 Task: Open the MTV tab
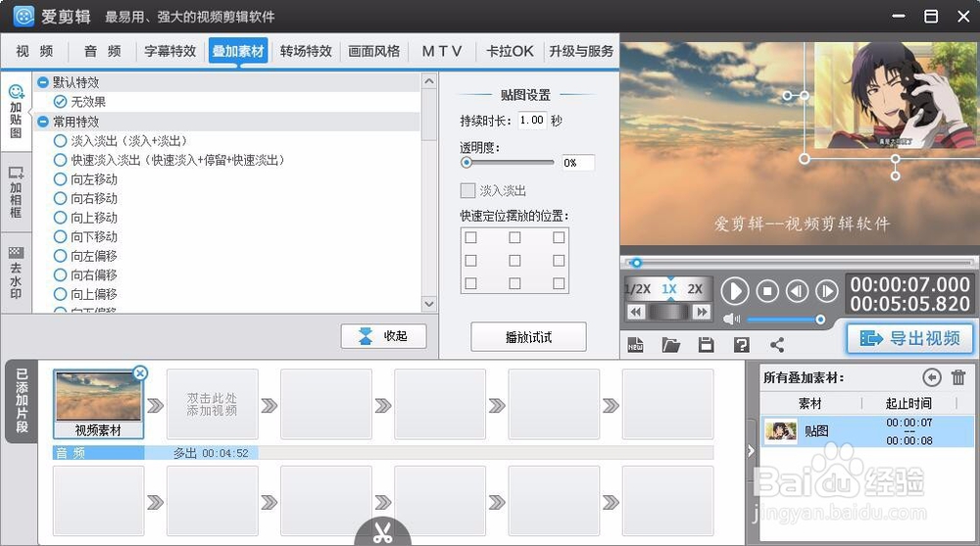pos(442,51)
